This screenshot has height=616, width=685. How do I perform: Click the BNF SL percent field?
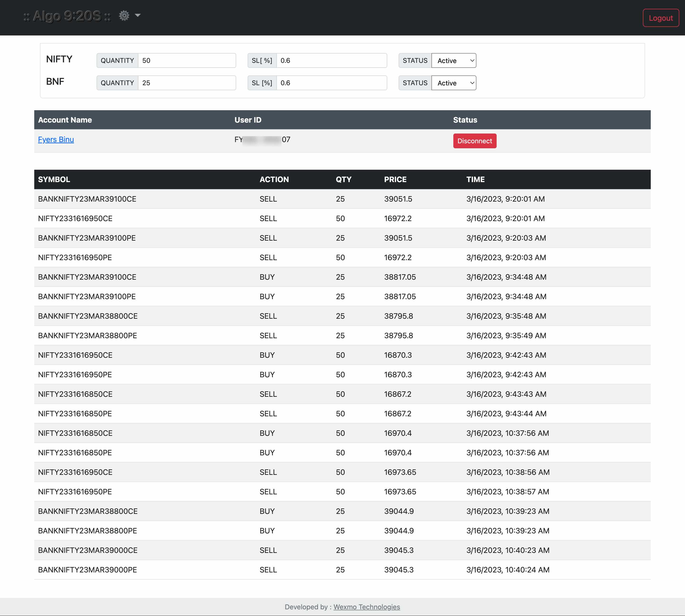tap(331, 83)
